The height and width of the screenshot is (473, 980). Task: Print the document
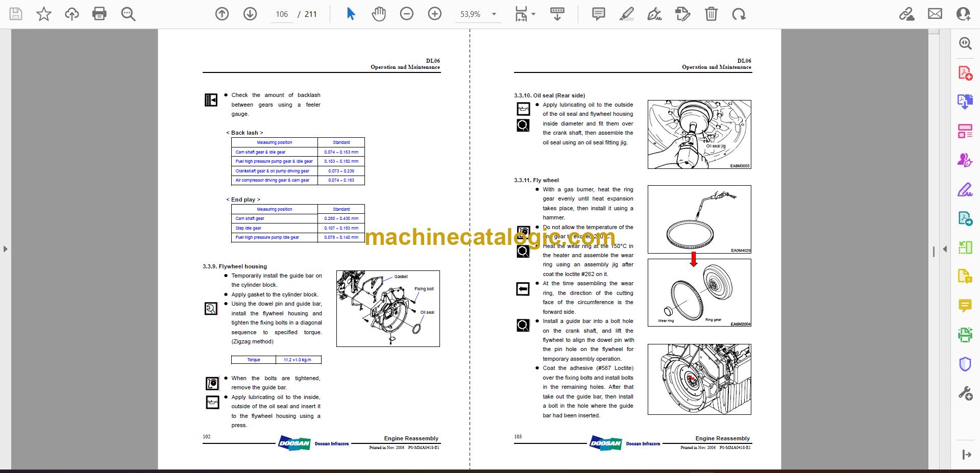(100, 14)
